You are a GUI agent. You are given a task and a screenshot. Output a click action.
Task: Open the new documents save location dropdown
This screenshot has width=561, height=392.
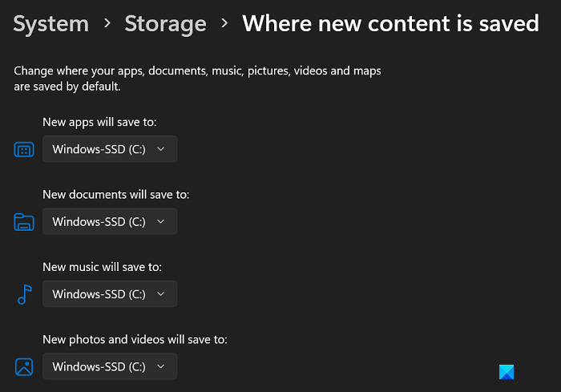click(x=110, y=221)
